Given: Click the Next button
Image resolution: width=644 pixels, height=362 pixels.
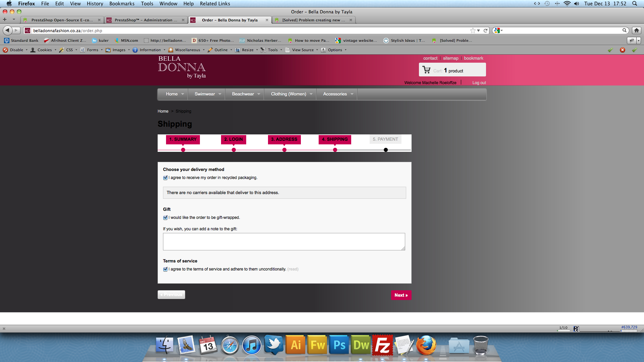Looking at the screenshot, I should (401, 295).
